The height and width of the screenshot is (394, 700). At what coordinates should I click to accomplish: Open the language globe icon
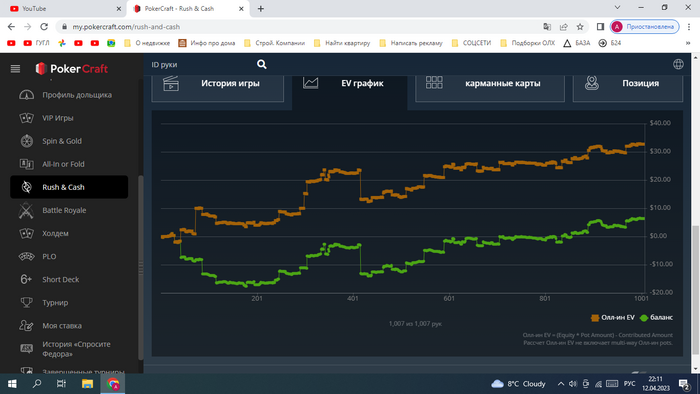(678, 64)
